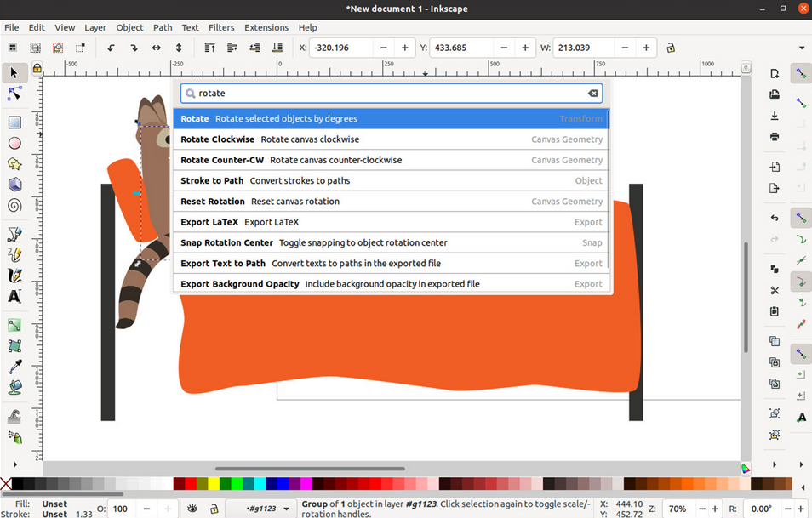Open the Extensions menu
Viewport: 812px width, 518px height.
pos(266,27)
